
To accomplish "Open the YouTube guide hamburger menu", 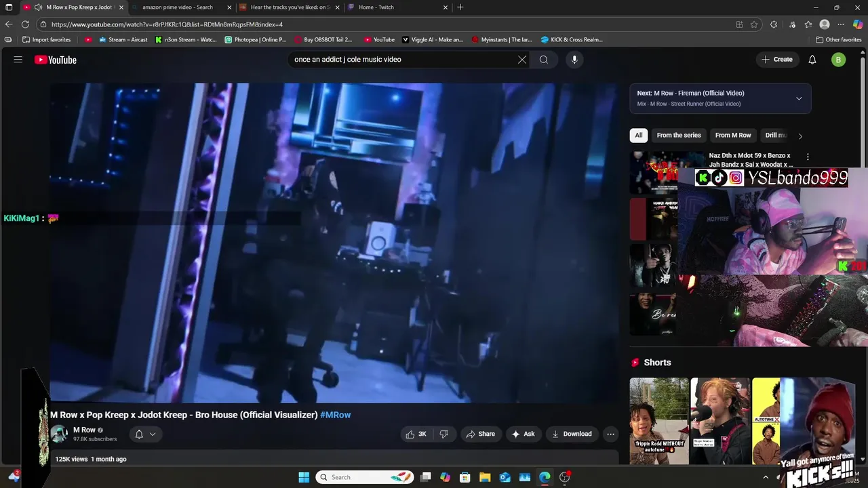I will pyautogui.click(x=18, y=60).
